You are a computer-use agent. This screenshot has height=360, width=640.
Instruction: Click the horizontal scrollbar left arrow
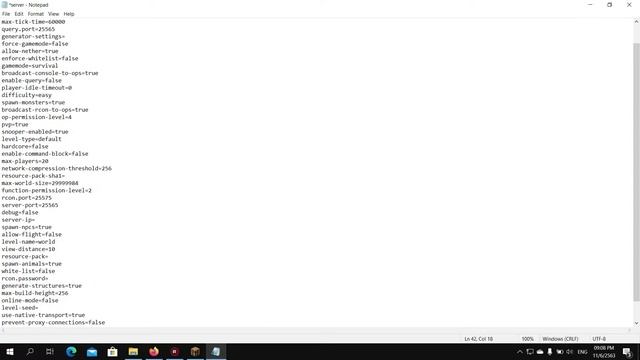3,330
